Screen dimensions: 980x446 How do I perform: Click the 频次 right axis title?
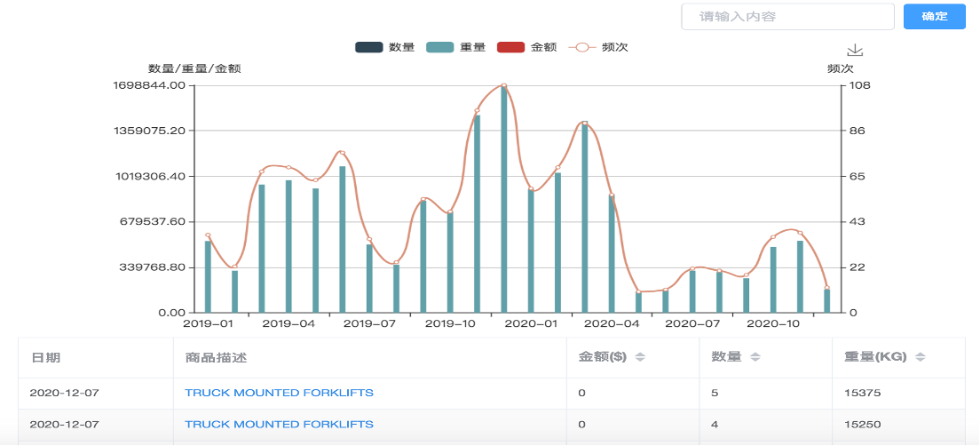(840, 68)
